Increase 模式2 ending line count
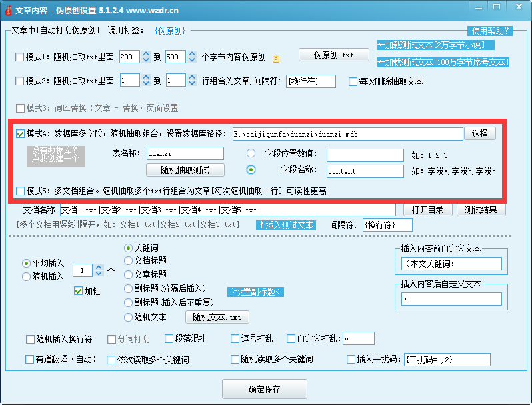The image size is (532, 405). click(x=192, y=77)
